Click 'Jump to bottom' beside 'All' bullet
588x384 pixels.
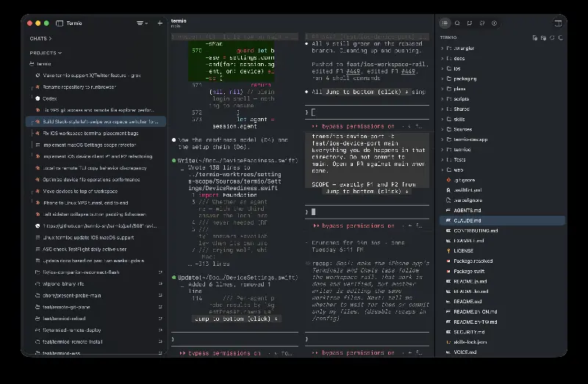pyautogui.click(x=367, y=92)
